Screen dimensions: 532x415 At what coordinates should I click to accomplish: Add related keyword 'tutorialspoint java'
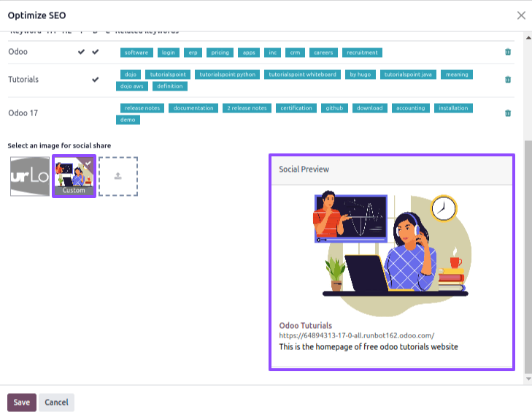coord(408,75)
